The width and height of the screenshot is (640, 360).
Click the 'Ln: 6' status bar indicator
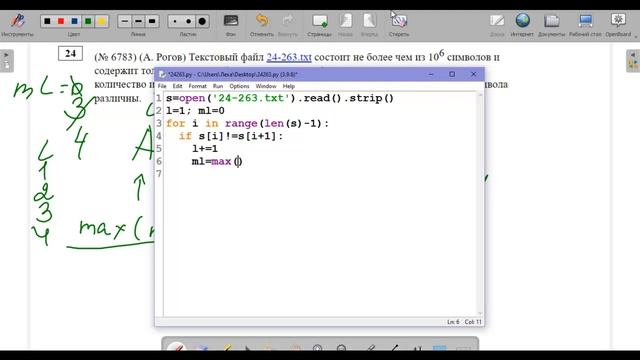click(453, 322)
